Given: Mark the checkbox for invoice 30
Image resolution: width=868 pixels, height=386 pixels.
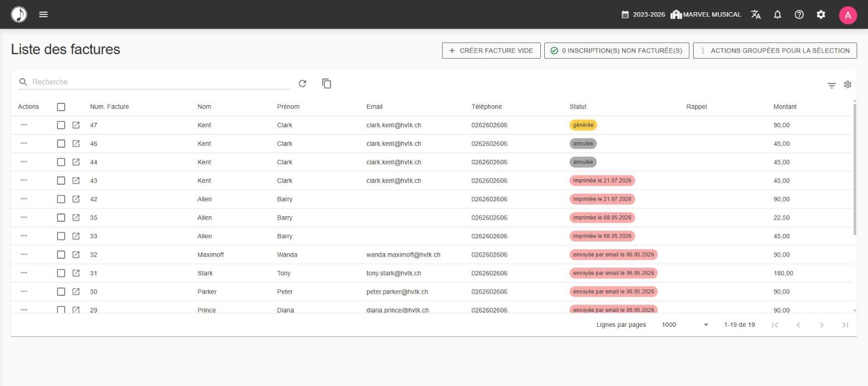Looking at the screenshot, I should [x=61, y=291].
